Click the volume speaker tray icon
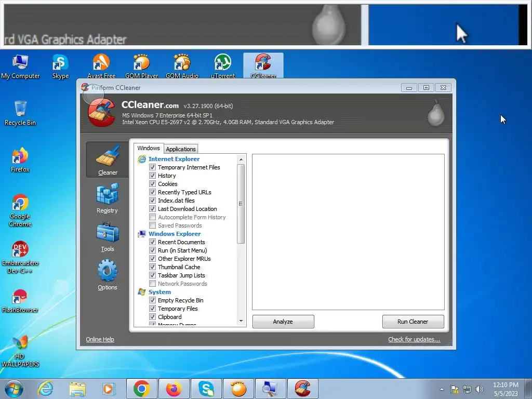532x399 pixels. coord(479,389)
